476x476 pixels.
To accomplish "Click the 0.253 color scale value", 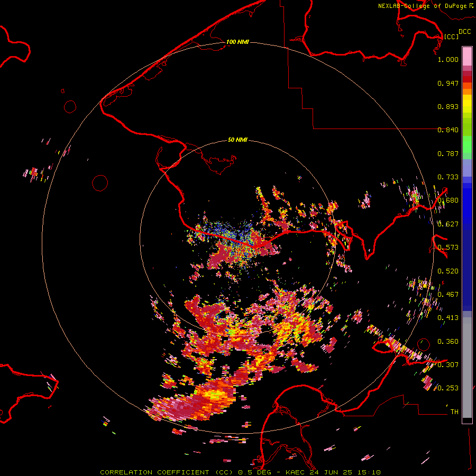I will [448, 388].
